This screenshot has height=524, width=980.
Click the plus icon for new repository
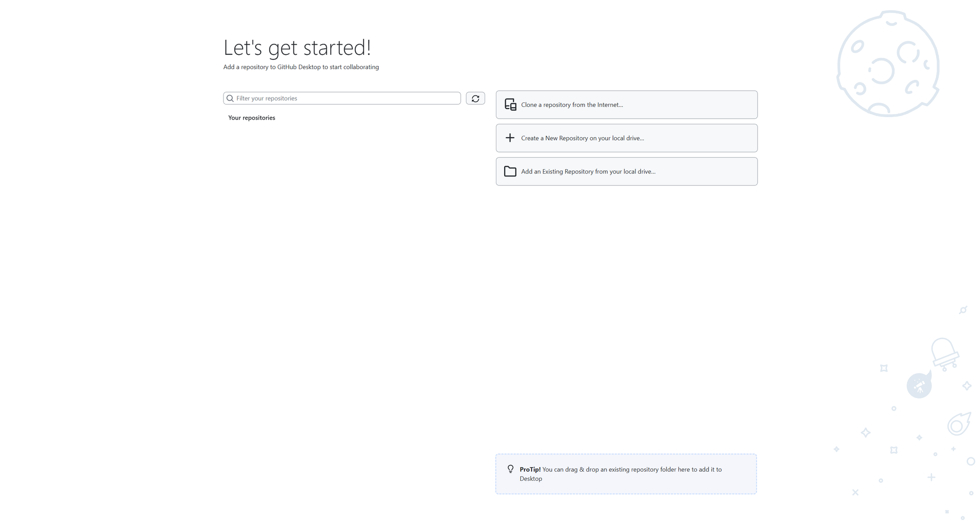(510, 138)
